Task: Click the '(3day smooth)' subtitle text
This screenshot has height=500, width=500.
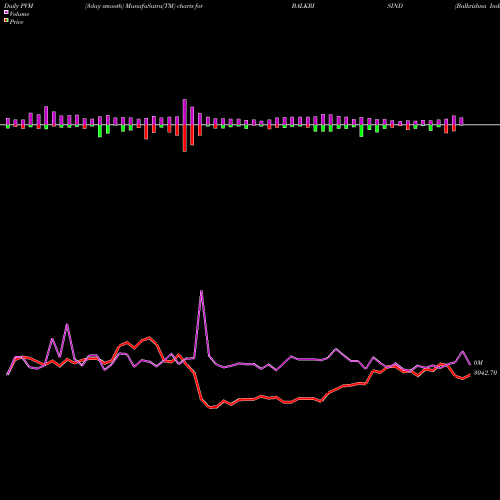Action: pyautogui.click(x=104, y=6)
